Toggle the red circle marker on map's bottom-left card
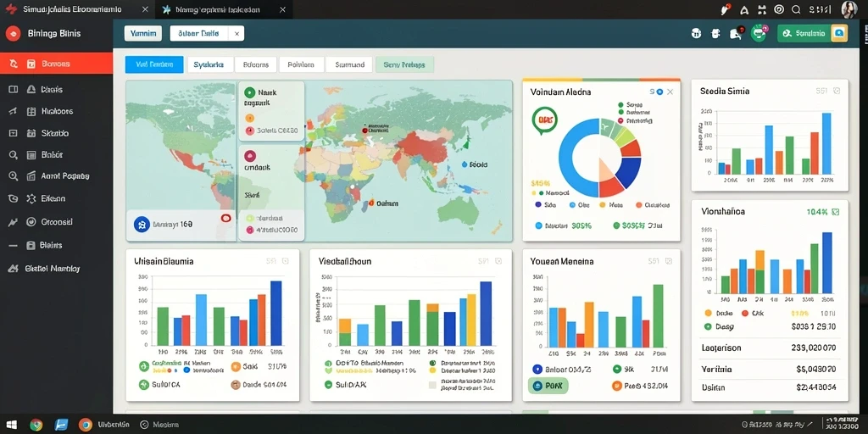The height and width of the screenshot is (434, 868). tap(225, 218)
